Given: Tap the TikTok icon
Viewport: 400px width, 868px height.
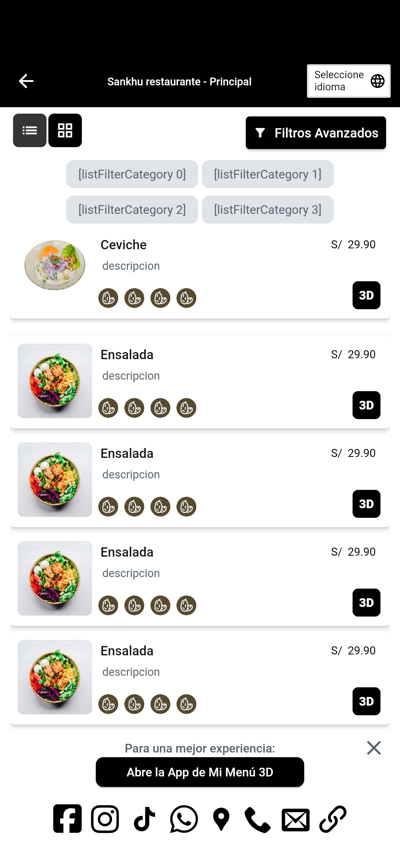Looking at the screenshot, I should 144,819.
